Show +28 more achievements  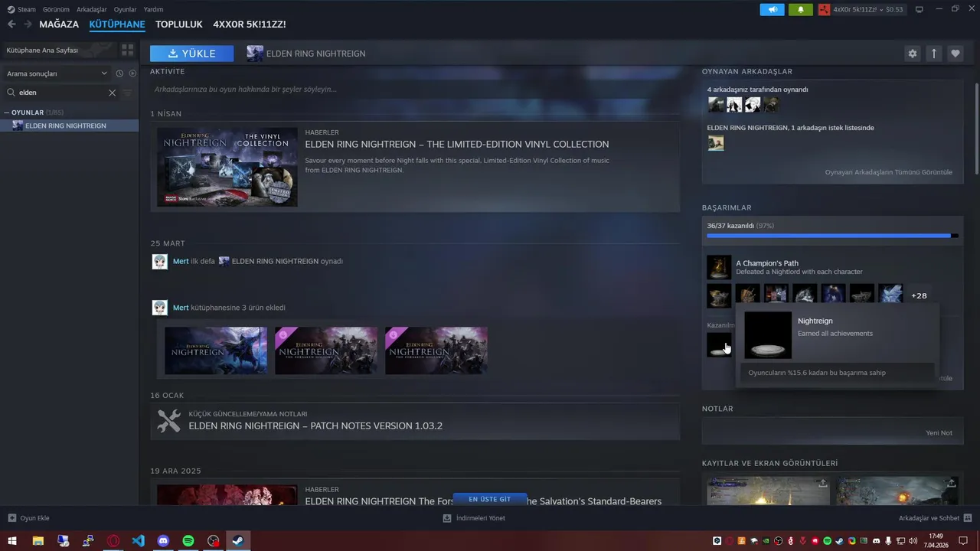(x=919, y=295)
